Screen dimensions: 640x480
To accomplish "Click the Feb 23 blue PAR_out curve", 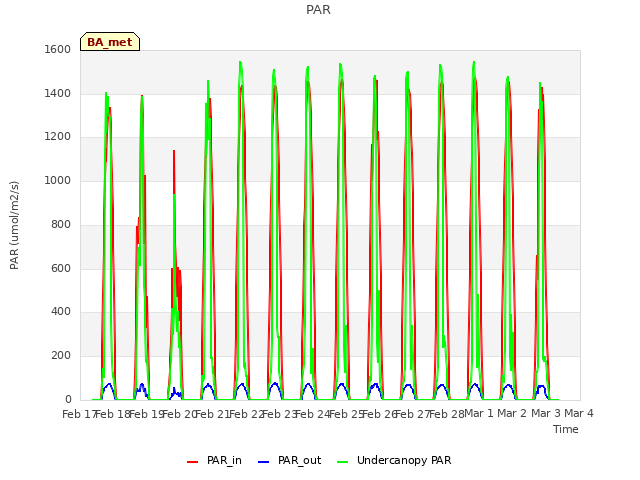I will pos(276,384).
